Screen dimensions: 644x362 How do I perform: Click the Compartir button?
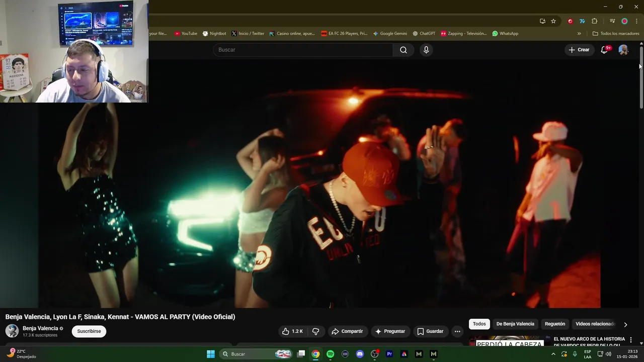pos(347,331)
